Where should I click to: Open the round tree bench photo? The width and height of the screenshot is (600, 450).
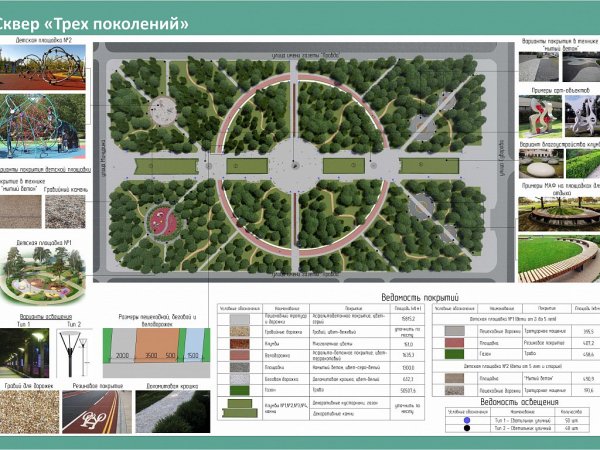559,214
